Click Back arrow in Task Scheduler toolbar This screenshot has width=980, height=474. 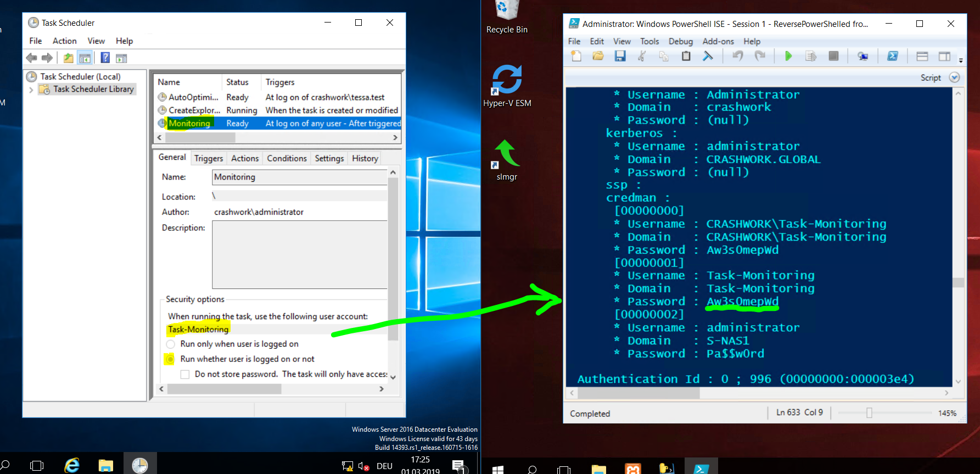tap(32, 58)
